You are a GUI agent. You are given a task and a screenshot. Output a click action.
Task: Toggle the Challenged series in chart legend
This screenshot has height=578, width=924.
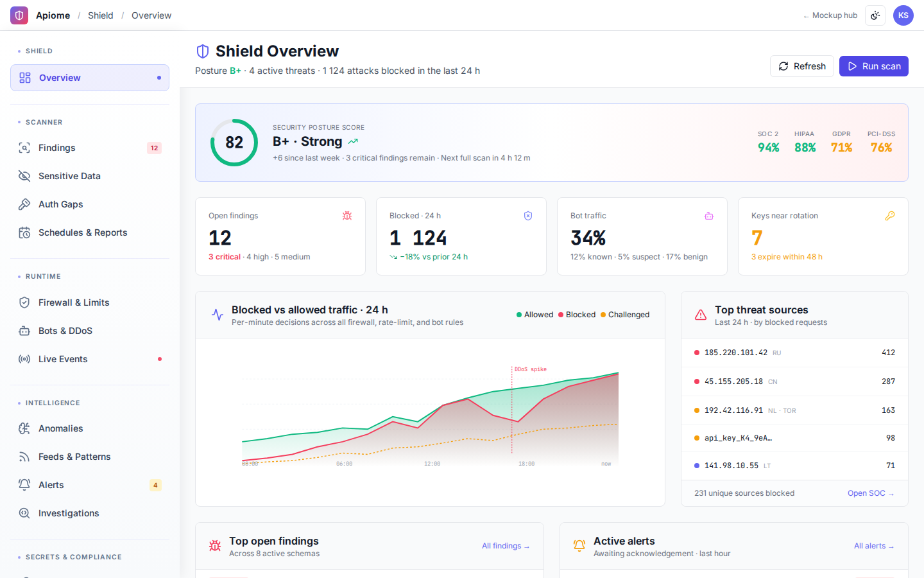click(625, 315)
